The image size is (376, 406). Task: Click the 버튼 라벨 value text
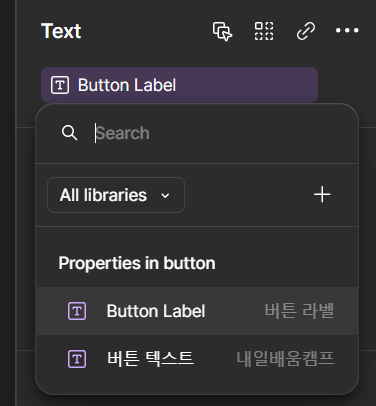pos(299,311)
